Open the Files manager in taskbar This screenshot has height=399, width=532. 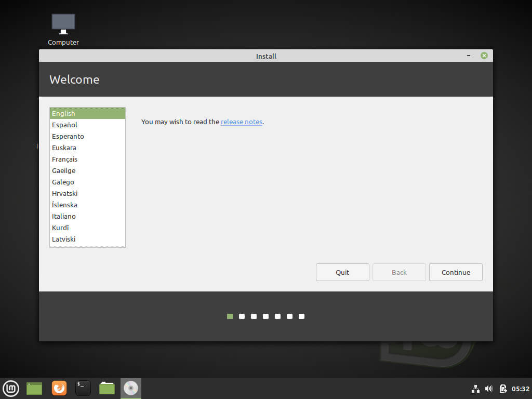[x=107, y=388]
